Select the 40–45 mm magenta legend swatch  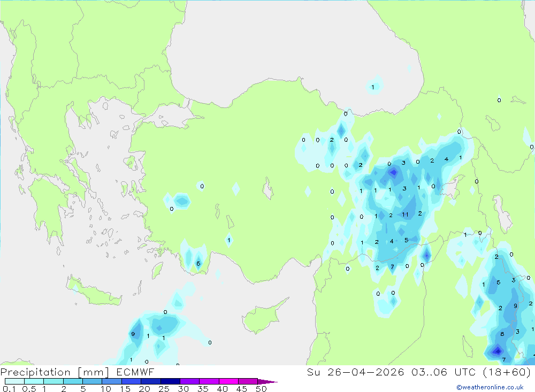tap(228, 381)
